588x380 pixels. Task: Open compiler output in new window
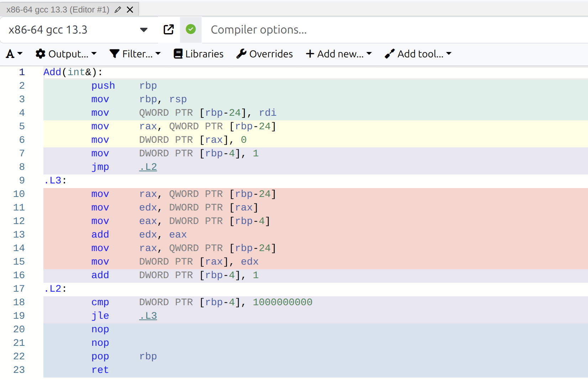(x=169, y=30)
